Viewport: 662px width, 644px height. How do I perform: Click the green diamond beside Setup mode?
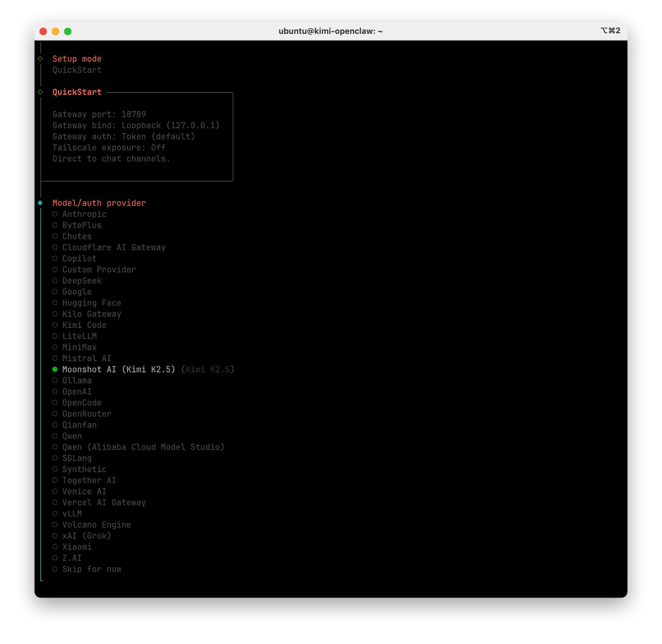(x=40, y=59)
